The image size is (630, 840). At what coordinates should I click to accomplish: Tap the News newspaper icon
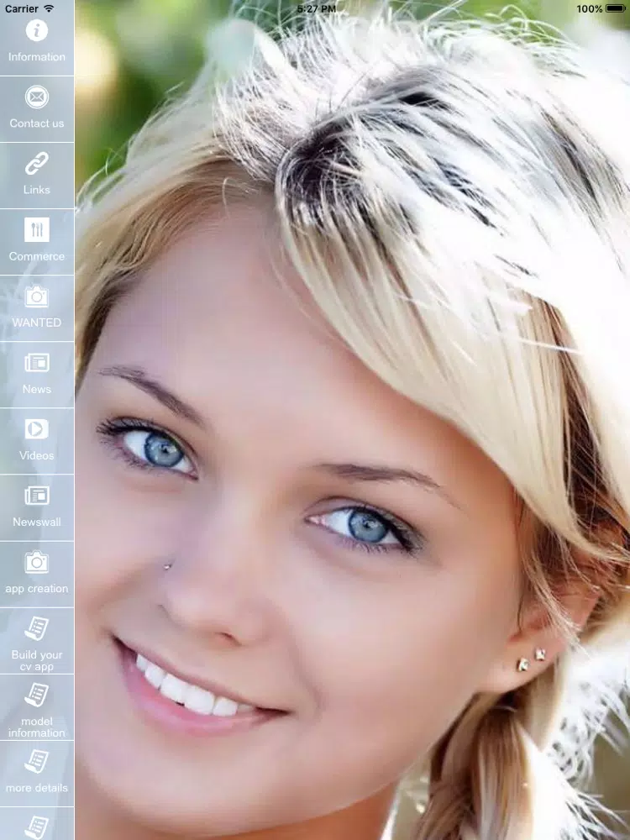36,363
